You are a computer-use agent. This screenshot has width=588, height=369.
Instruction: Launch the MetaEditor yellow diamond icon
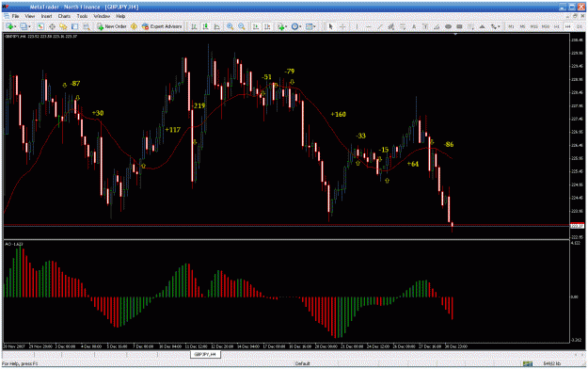click(134, 26)
